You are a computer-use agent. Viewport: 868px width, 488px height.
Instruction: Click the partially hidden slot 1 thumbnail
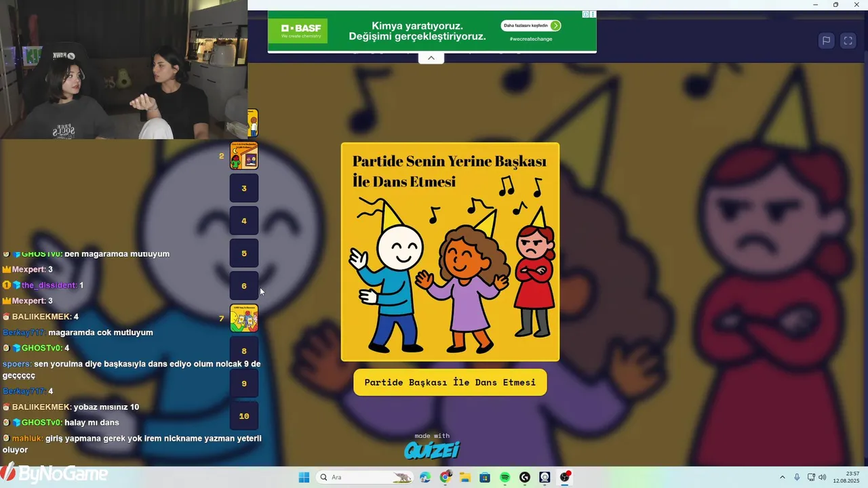coord(253,123)
